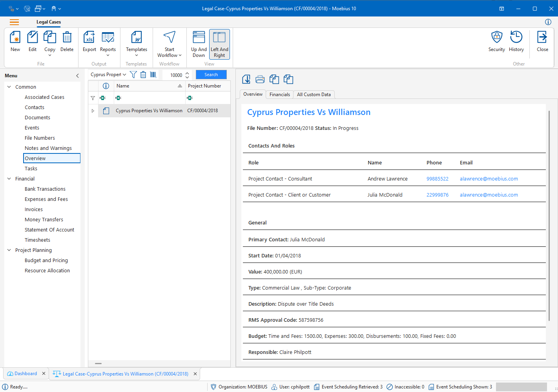The width and height of the screenshot is (558, 392).
Task: Print the case overview
Action: click(260, 79)
